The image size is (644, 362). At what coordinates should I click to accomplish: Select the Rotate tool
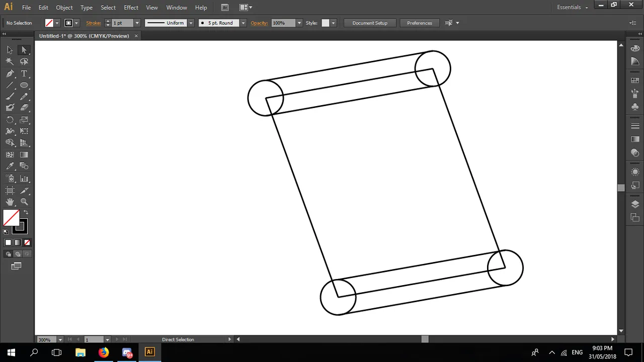click(10, 120)
